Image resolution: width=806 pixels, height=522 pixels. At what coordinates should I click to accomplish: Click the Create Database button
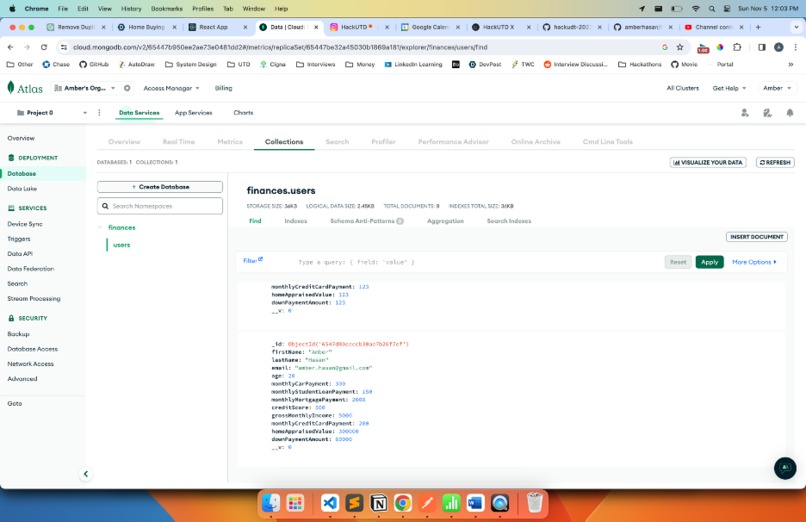[x=160, y=187]
